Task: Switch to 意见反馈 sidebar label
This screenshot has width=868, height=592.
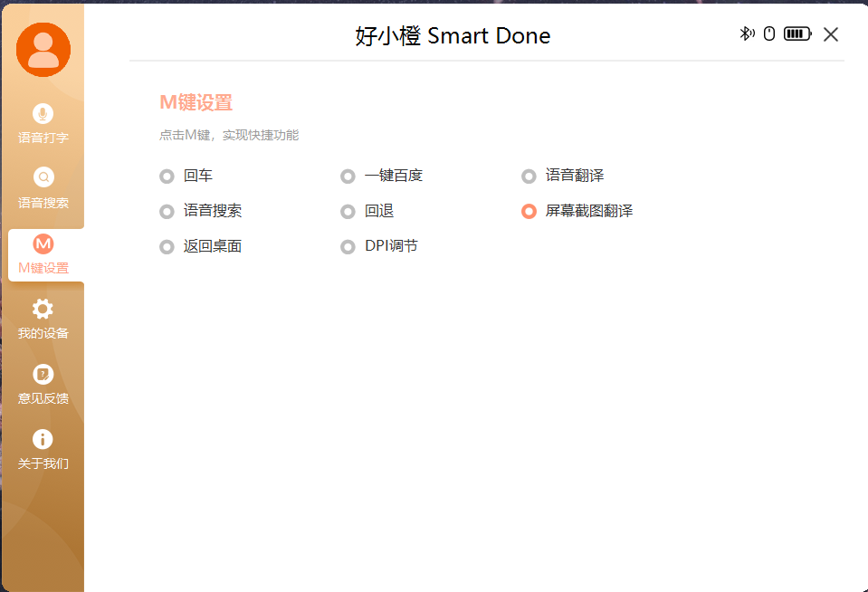Action: click(x=43, y=398)
